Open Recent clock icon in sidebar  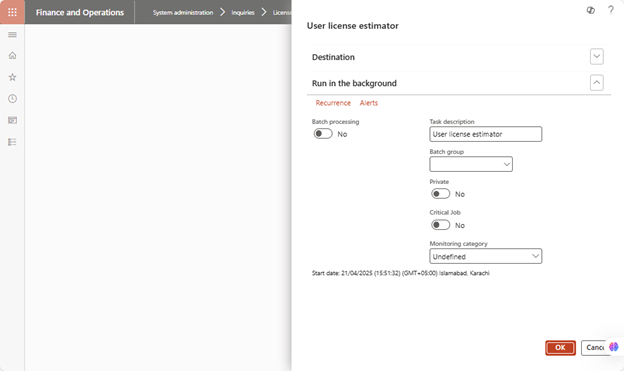tap(12, 99)
